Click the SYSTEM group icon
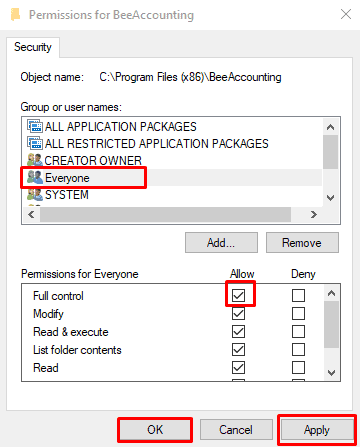This screenshot has width=360, height=447. pyautogui.click(x=35, y=194)
